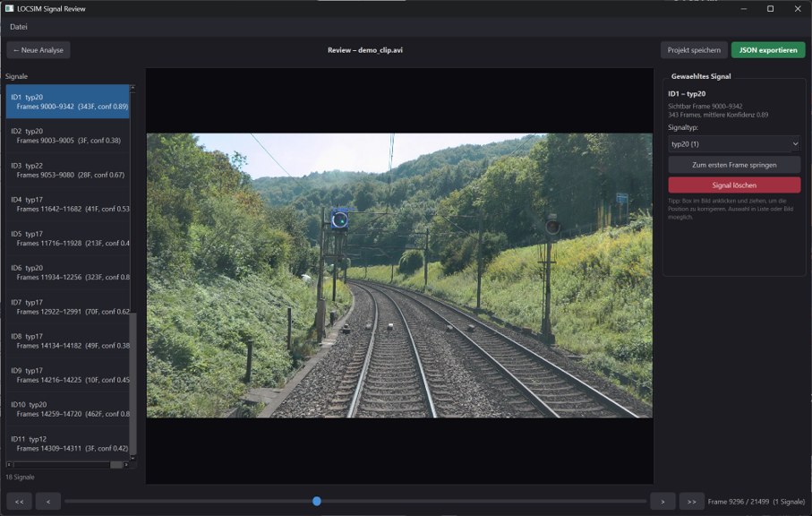Select signal ID9 typ17 in list
This screenshot has height=516, width=812.
(x=68, y=375)
